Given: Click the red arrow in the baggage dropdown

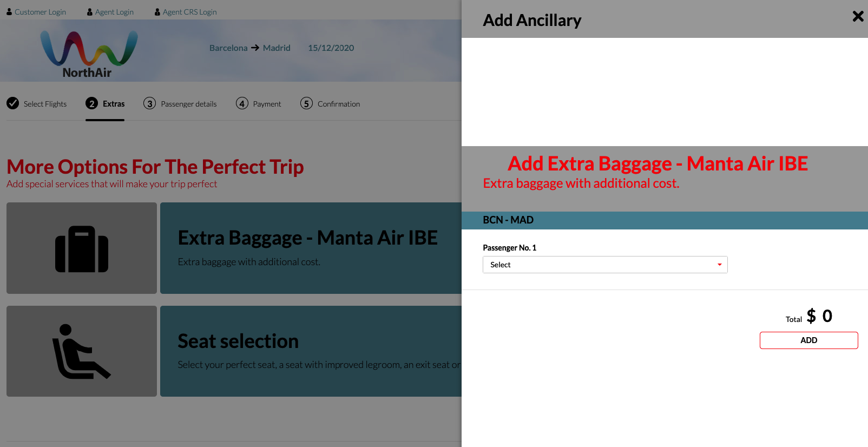Looking at the screenshot, I should [x=720, y=265].
